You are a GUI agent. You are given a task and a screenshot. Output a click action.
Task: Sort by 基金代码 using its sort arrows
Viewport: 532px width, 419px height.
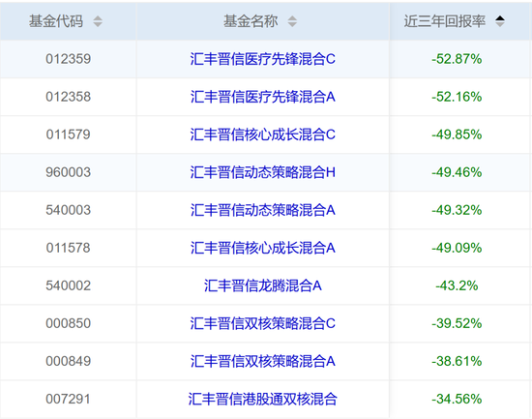pos(98,21)
